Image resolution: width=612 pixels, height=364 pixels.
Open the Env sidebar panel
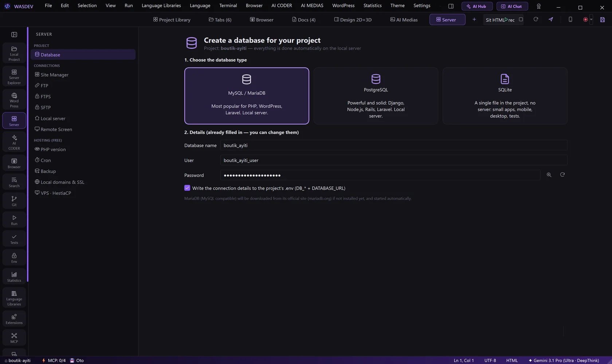pos(14,258)
